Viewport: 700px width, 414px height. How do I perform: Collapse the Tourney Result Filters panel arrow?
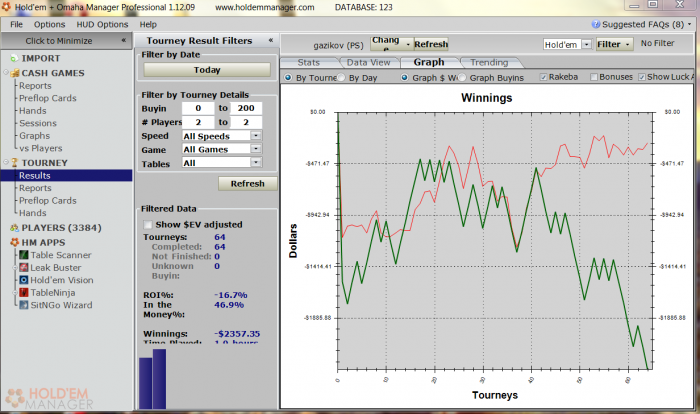tap(271, 40)
